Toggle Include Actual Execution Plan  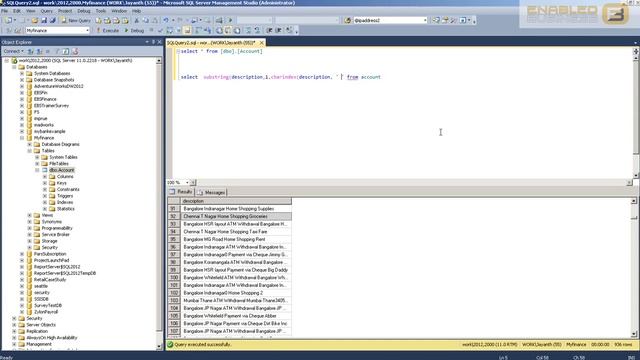tap(199, 30)
